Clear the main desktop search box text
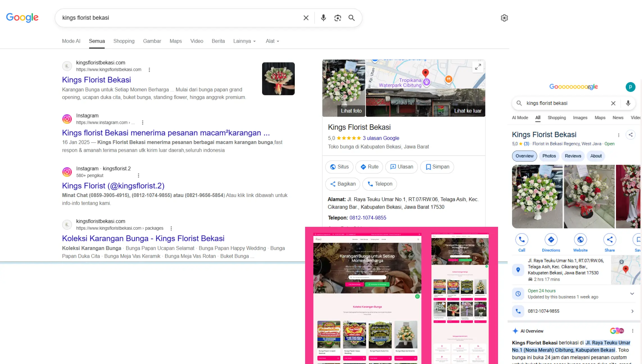The width and height of the screenshot is (642, 364). (306, 18)
